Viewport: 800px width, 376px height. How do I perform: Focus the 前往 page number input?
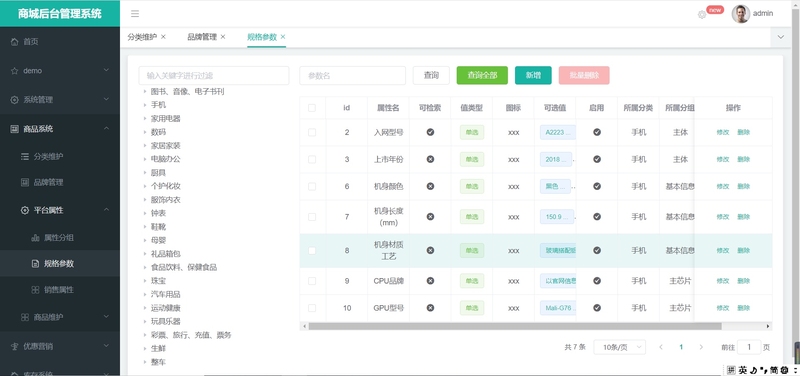pyautogui.click(x=749, y=347)
